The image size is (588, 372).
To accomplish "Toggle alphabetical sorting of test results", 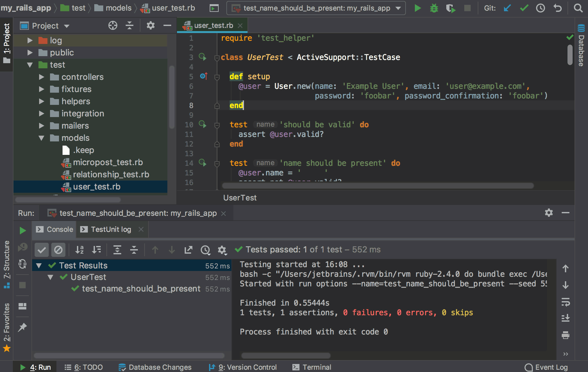I will 80,249.
